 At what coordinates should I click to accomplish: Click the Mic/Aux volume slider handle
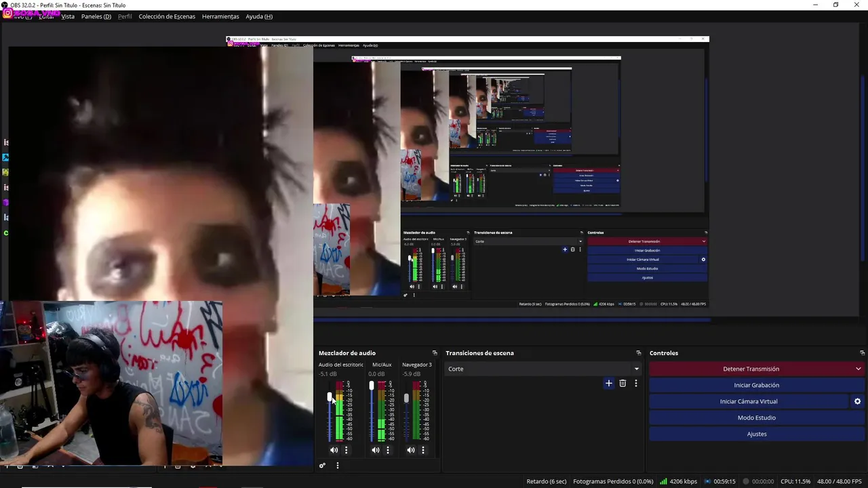(x=372, y=386)
